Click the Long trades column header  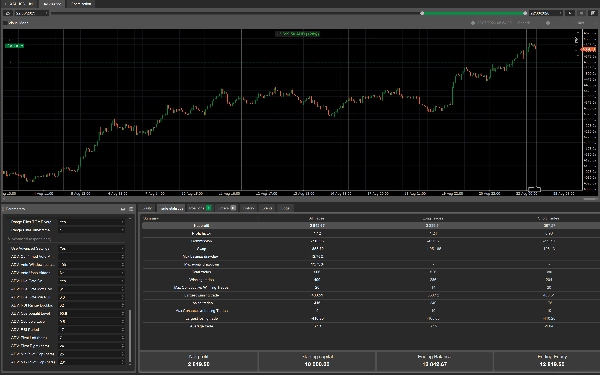(x=433, y=218)
